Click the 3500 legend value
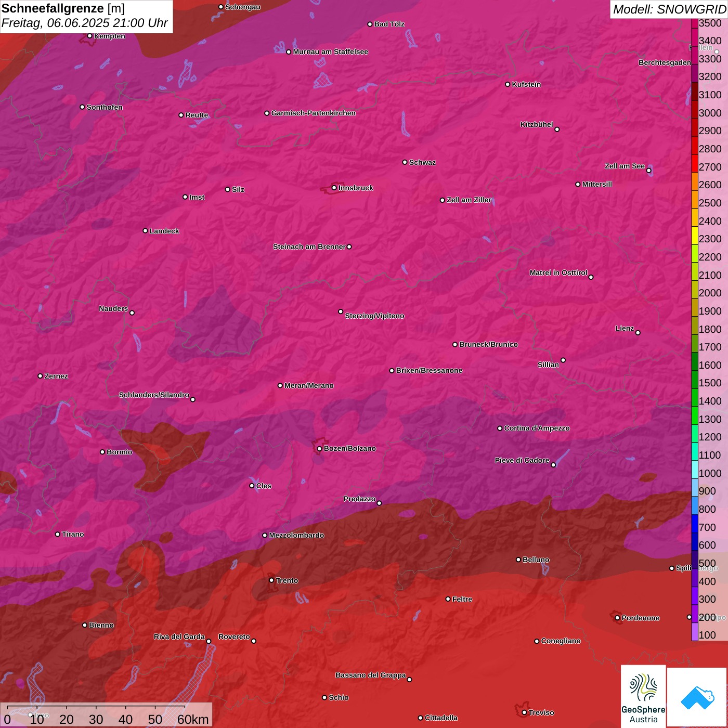The height and width of the screenshot is (728, 728). (x=710, y=23)
